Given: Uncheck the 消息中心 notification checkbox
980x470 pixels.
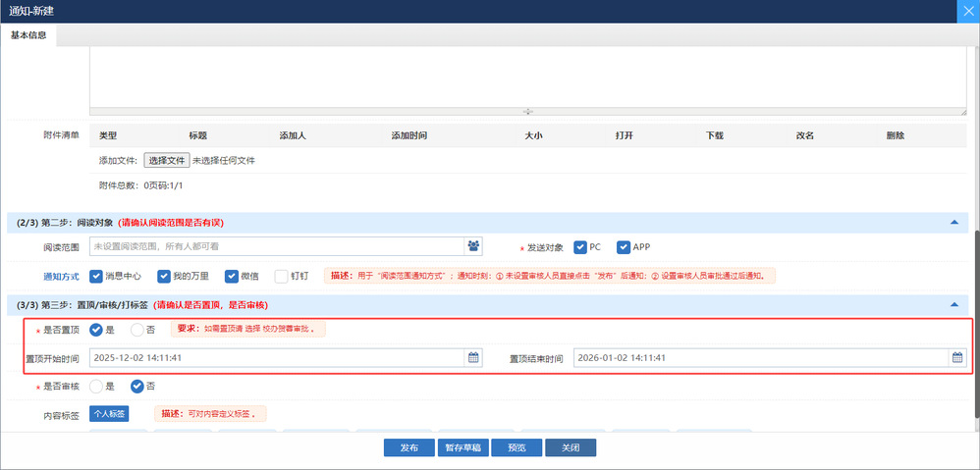Looking at the screenshot, I should tap(96, 276).
